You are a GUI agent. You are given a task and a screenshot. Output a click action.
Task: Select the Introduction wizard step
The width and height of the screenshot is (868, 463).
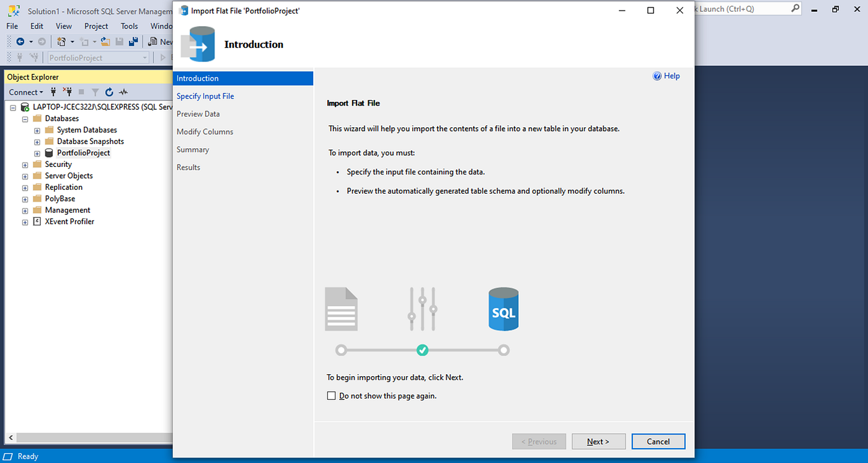click(x=243, y=78)
